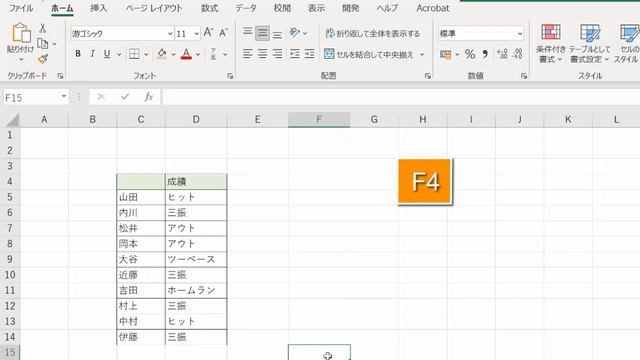Increase indent icon

click(309, 53)
